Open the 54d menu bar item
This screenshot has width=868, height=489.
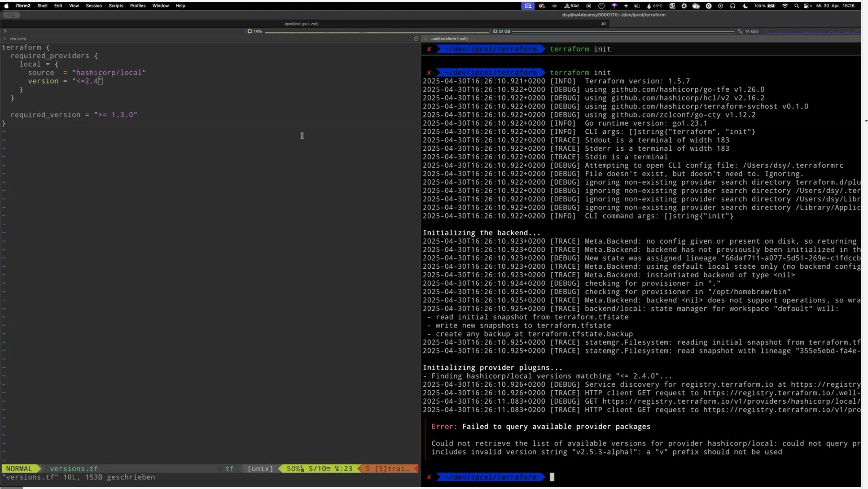(571, 6)
